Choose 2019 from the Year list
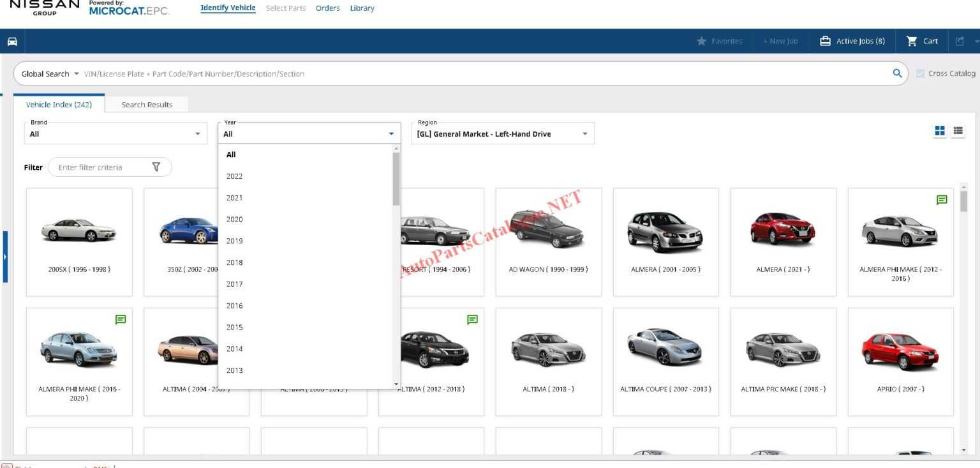Image resolution: width=980 pixels, height=468 pixels. point(306,241)
